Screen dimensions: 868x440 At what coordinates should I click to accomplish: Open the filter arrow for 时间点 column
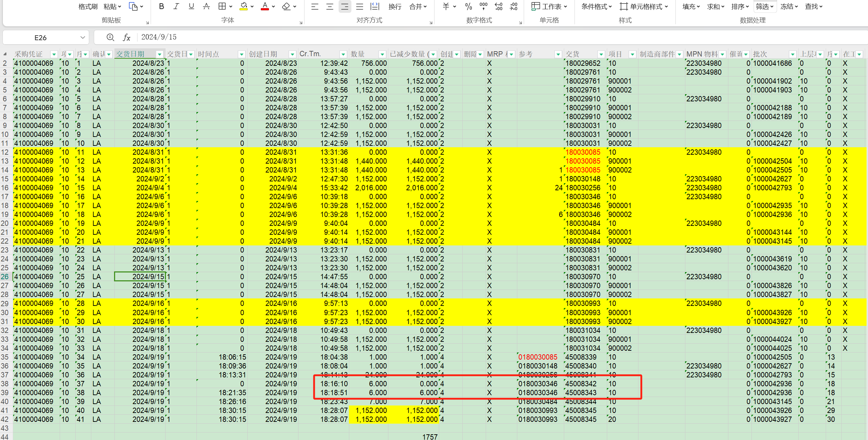[242, 54]
